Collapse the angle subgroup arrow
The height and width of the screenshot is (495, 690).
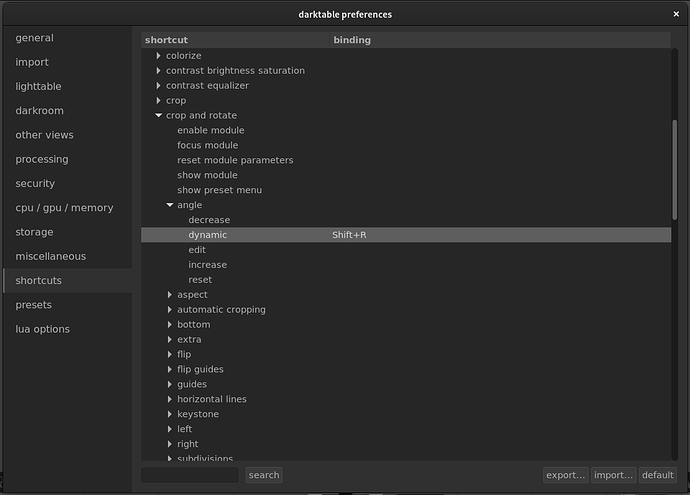coord(169,205)
